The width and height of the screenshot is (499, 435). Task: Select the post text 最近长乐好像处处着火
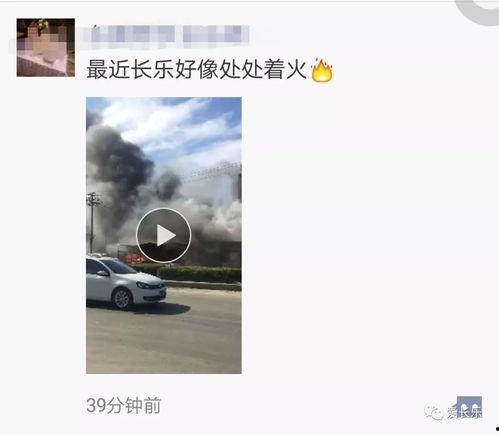(197, 70)
